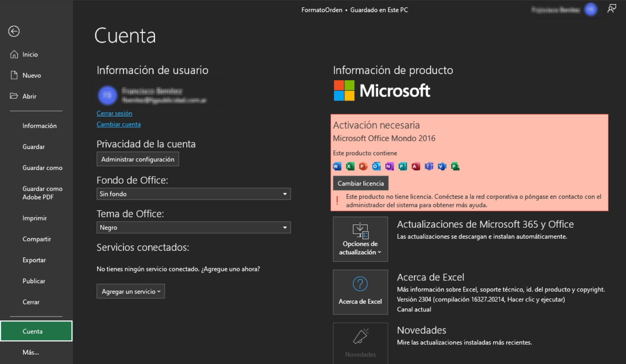This screenshot has width=626, height=364.
Task: Click the feedback person icon at top right
Action: [x=612, y=9]
